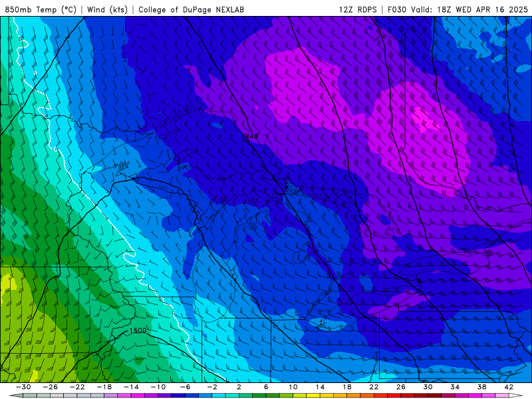532x399 pixels.
Task: Click the -6 colorbar tick label
Action: pos(185,387)
